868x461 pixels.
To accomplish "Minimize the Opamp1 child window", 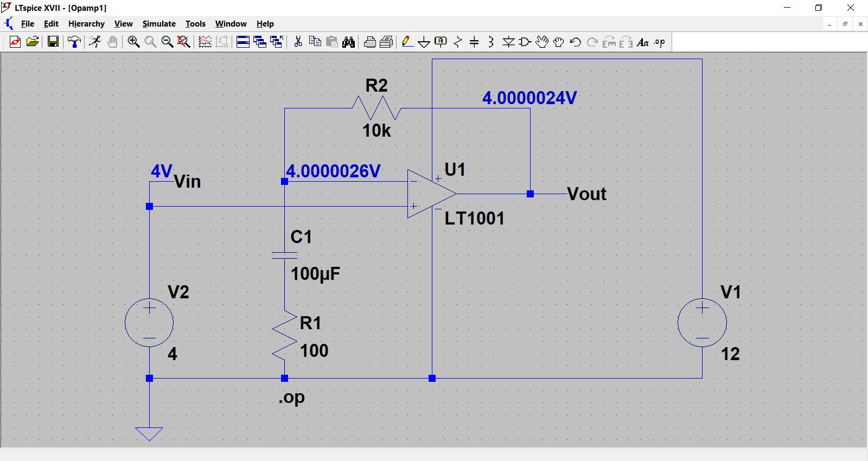I will [x=829, y=24].
